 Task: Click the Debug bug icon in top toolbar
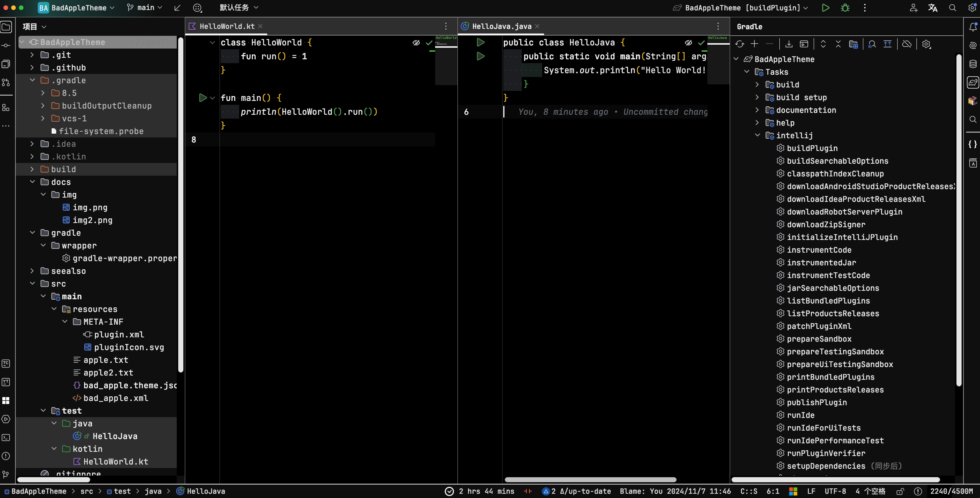pos(845,8)
